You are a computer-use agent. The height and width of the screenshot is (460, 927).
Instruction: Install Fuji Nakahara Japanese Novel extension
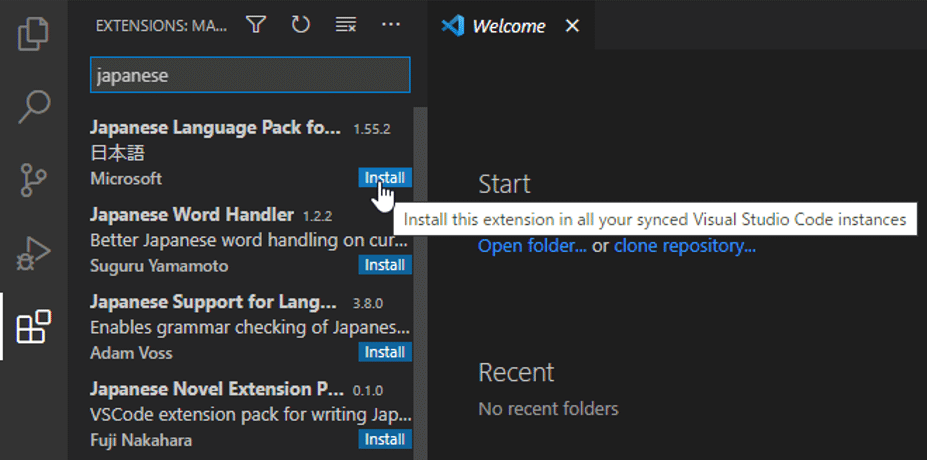pos(385,439)
